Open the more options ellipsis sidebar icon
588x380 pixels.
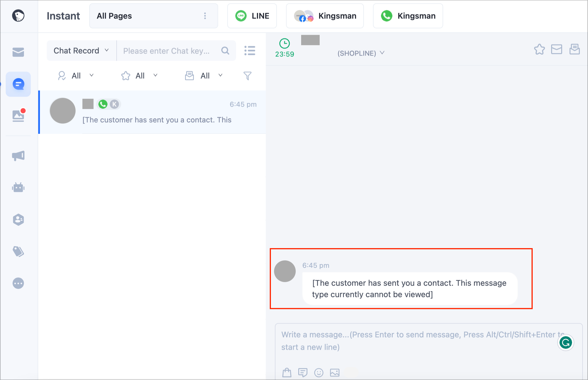click(x=18, y=283)
